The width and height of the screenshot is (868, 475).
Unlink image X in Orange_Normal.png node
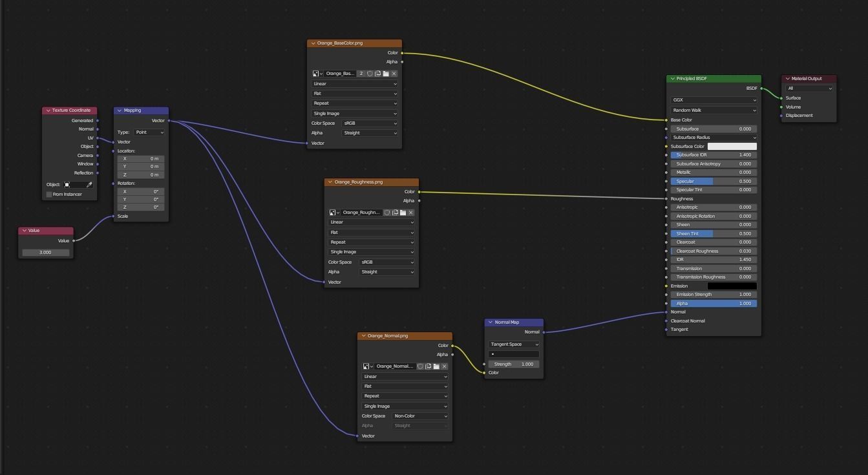(x=444, y=366)
